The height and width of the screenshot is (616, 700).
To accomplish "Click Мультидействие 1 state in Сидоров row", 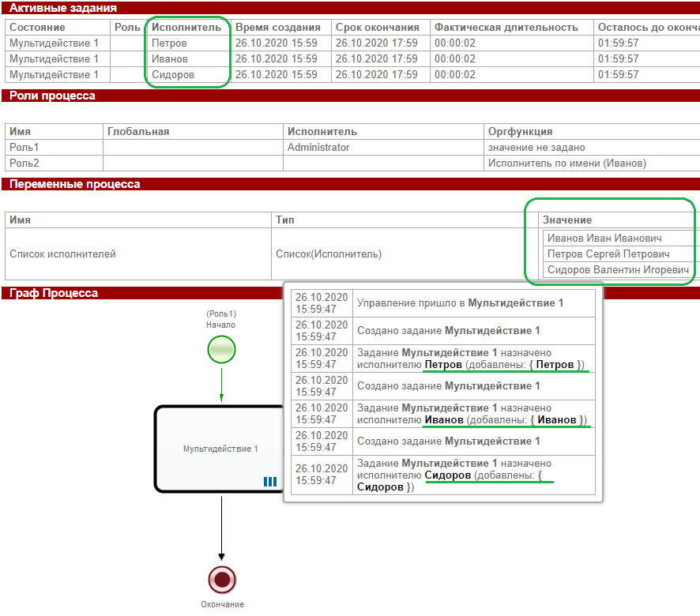I will coord(54,74).
